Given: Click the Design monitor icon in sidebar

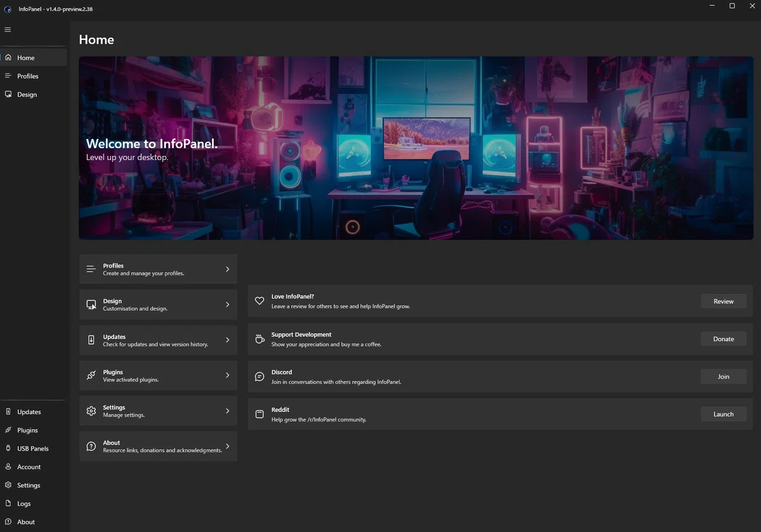Looking at the screenshot, I should coord(8,94).
